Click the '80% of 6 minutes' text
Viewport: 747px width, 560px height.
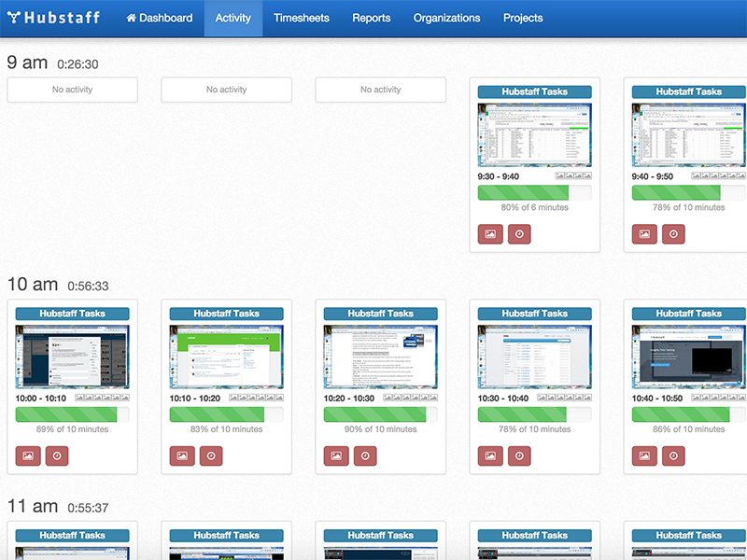coord(534,207)
